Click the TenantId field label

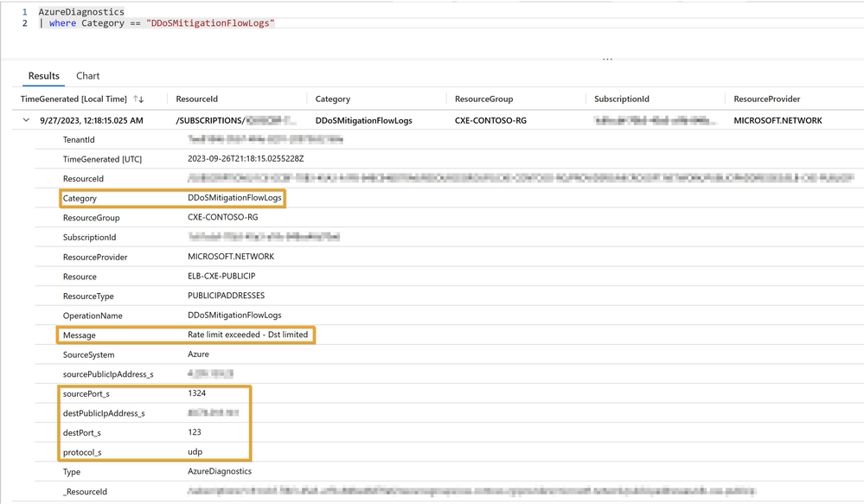(79, 140)
